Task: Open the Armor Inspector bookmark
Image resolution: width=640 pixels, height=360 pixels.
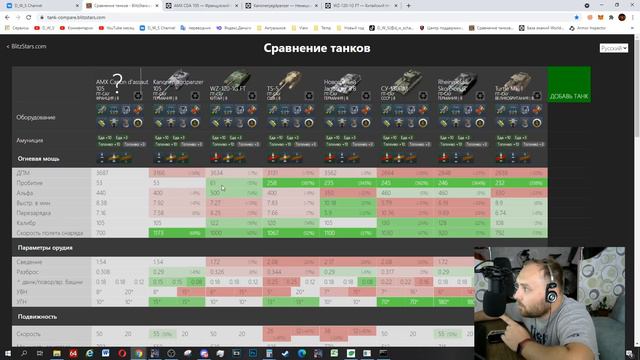Action: click(x=587, y=28)
